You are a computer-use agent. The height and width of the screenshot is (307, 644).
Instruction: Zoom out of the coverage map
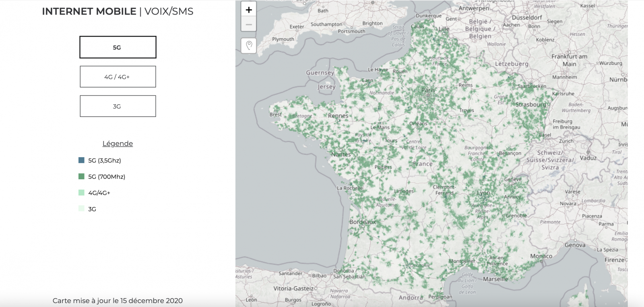[249, 25]
